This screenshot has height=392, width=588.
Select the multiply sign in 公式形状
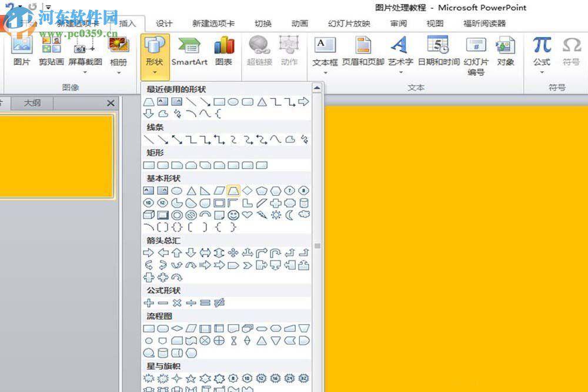coord(177,303)
